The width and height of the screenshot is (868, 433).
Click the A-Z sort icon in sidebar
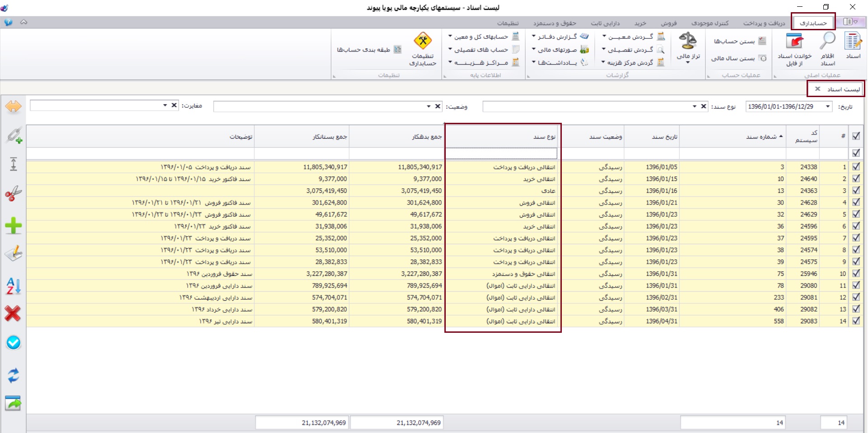click(x=14, y=286)
